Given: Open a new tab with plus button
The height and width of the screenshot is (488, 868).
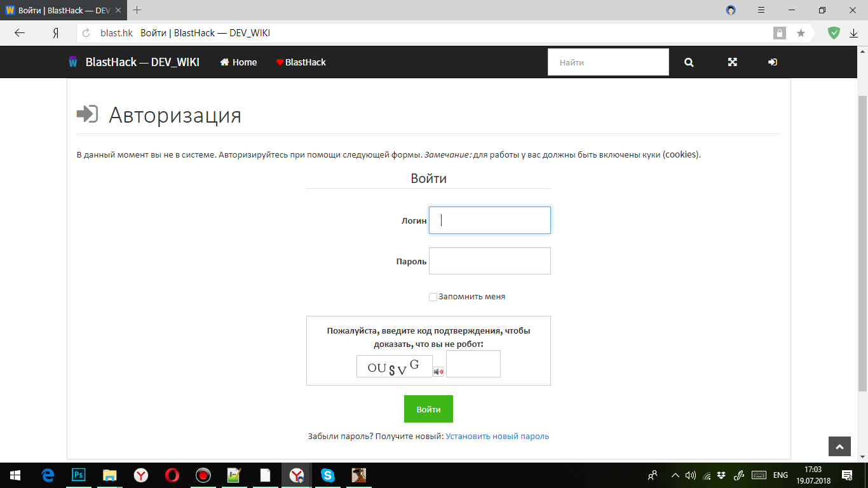Looking at the screenshot, I should coord(137,10).
